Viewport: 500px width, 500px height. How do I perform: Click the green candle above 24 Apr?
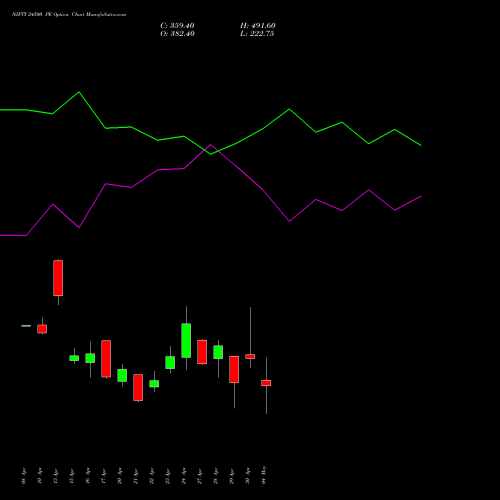[x=186, y=340]
